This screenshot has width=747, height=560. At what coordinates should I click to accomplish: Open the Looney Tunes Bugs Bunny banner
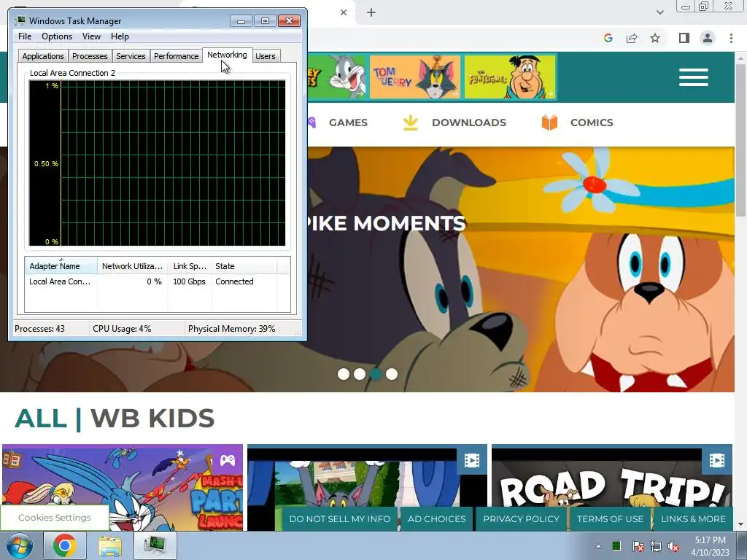(337, 77)
